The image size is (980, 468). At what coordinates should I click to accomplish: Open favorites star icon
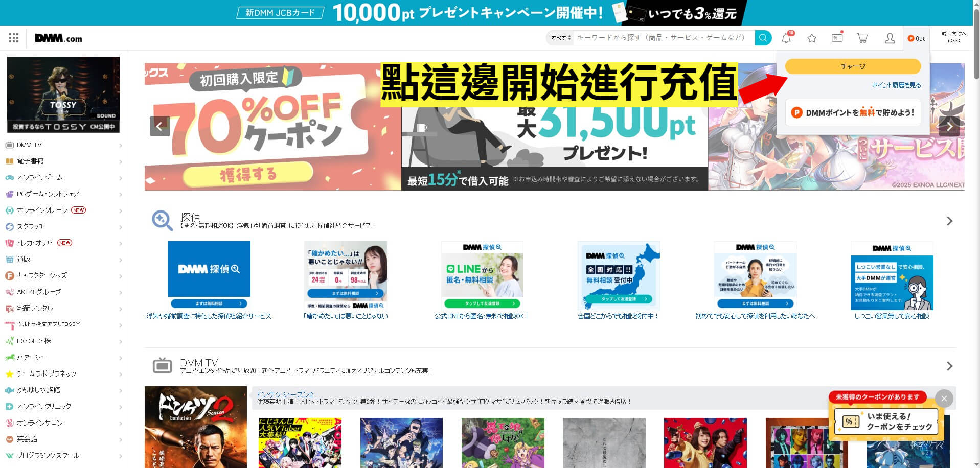812,38
